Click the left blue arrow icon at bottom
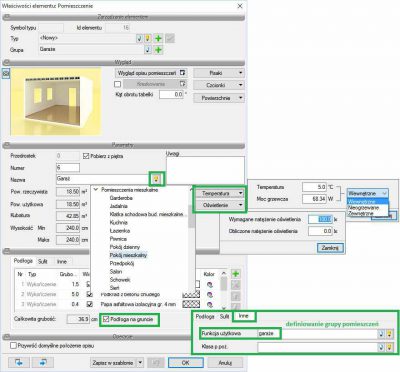This screenshot has height=372, width=400. (19, 362)
